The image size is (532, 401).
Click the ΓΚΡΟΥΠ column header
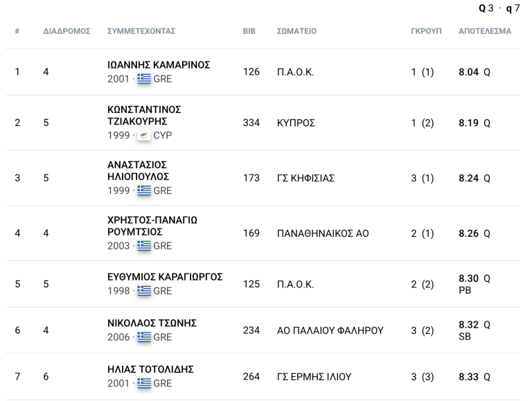pyautogui.click(x=426, y=32)
